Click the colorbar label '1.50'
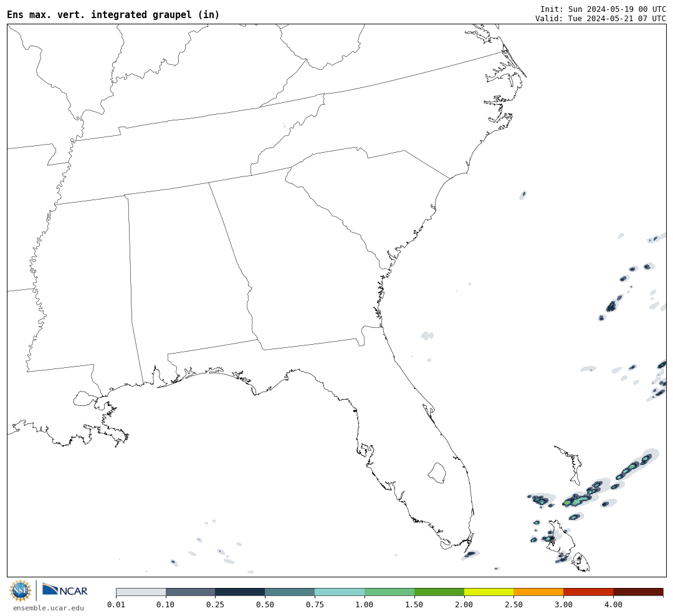The height and width of the screenshot is (616, 673). pyautogui.click(x=414, y=604)
